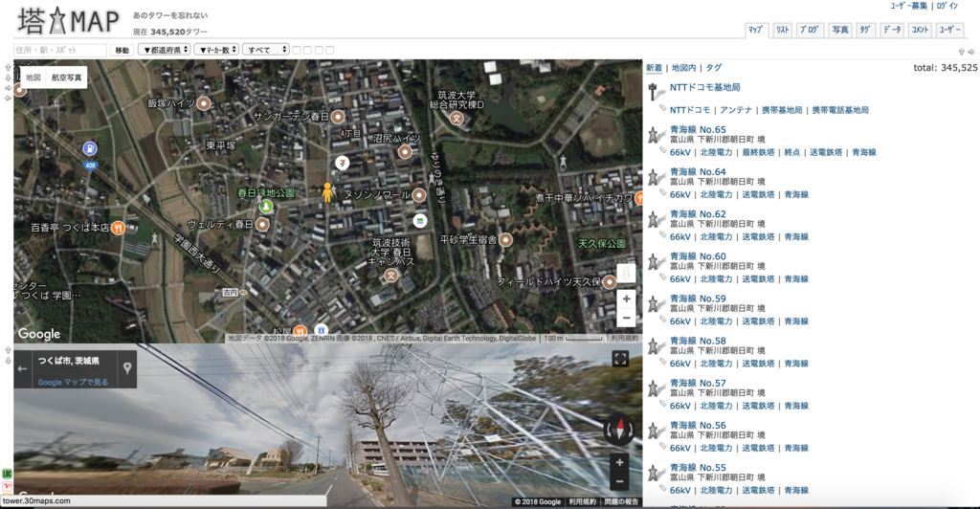Open the すべて filter dropdown
980x509 pixels.
click(266, 50)
